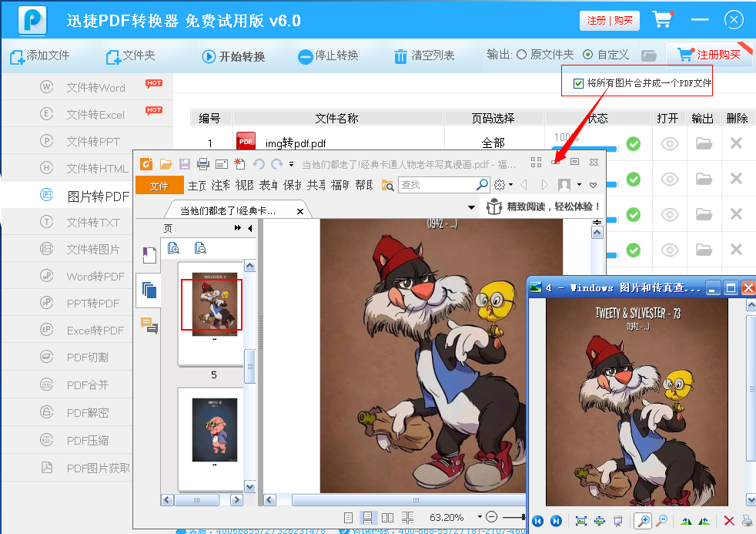Clear the list with 清空列表
The height and width of the screenshot is (534, 756).
point(424,56)
